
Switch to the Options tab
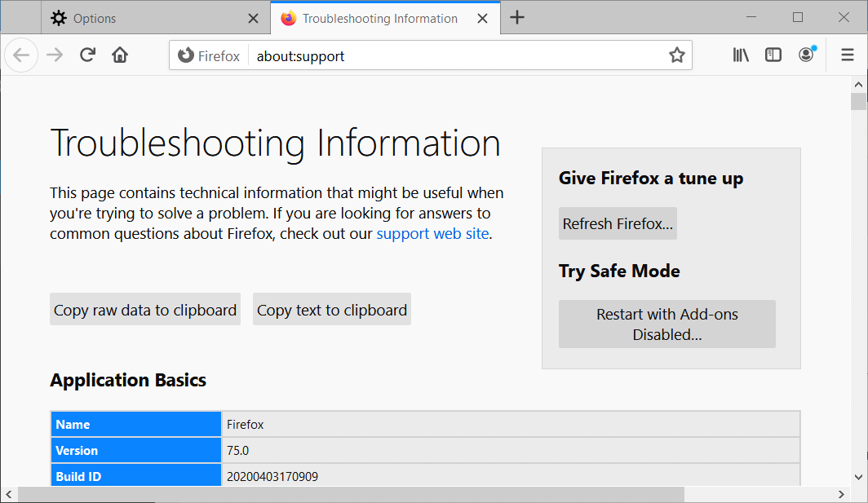click(156, 18)
